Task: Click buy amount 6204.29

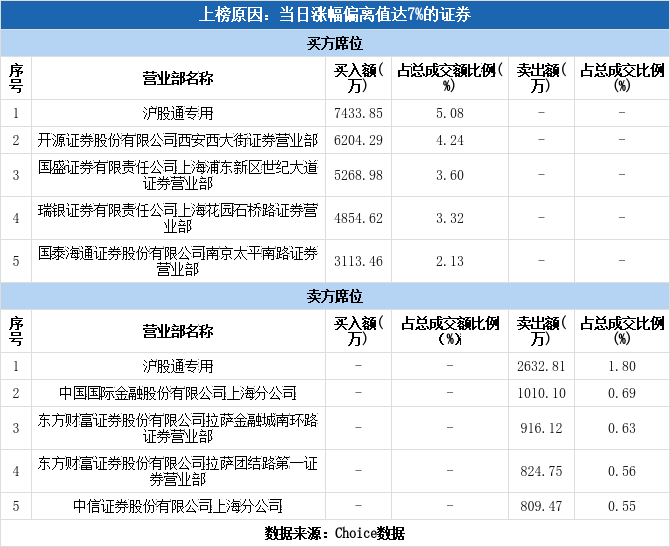Action: click(x=359, y=140)
